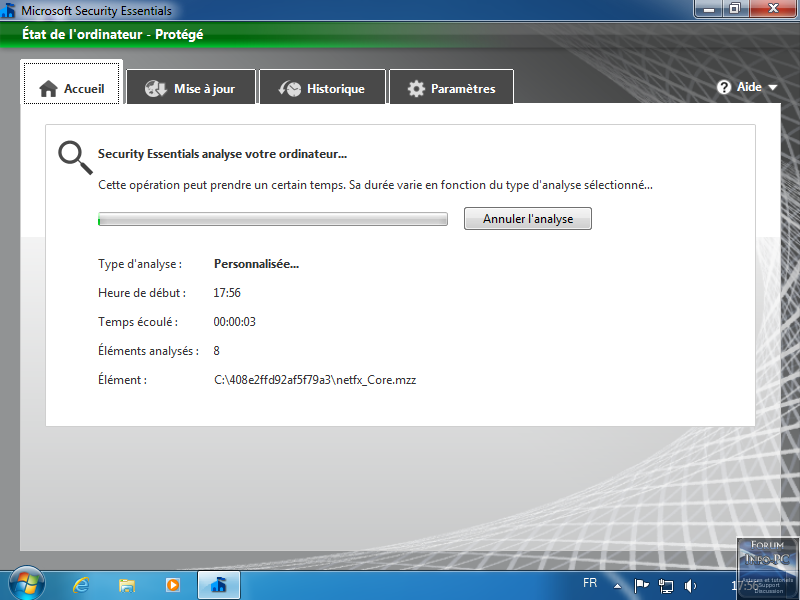Click the scan progress bar
Viewport: 800px width, 600px height.
(272, 219)
